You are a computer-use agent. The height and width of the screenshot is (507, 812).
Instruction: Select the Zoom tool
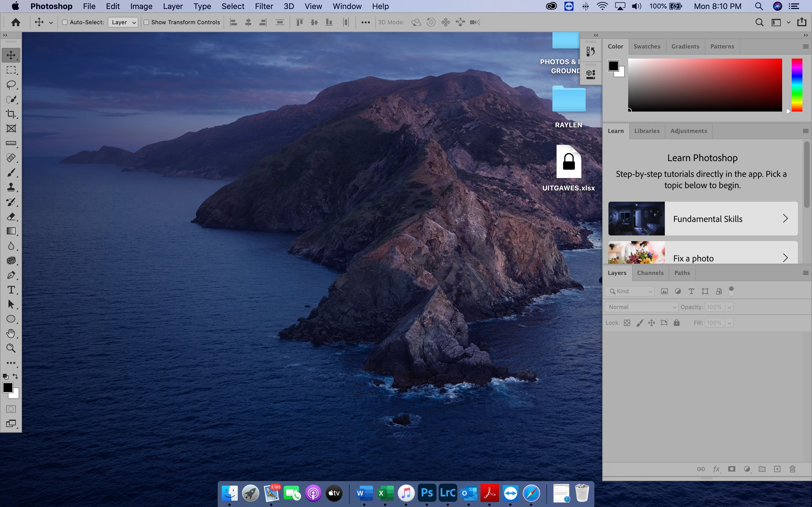pyautogui.click(x=11, y=348)
